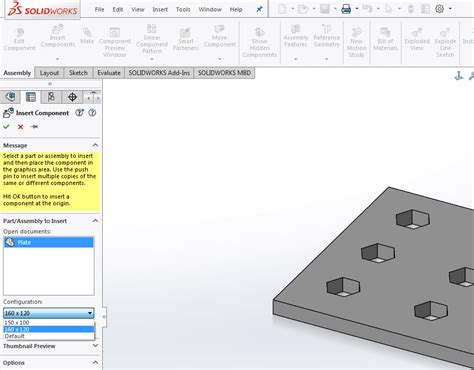This screenshot has width=474, height=370.
Task: Click the Smart Fasteners tool
Action: [186, 40]
